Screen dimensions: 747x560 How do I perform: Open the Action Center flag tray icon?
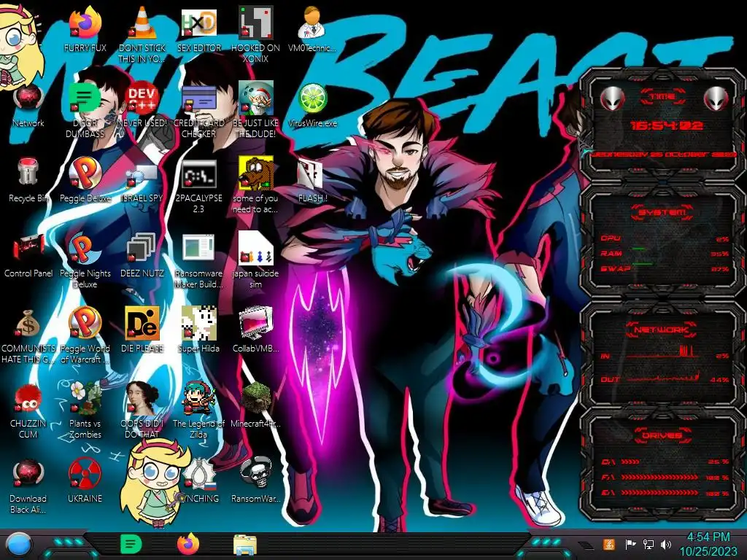tap(630, 544)
